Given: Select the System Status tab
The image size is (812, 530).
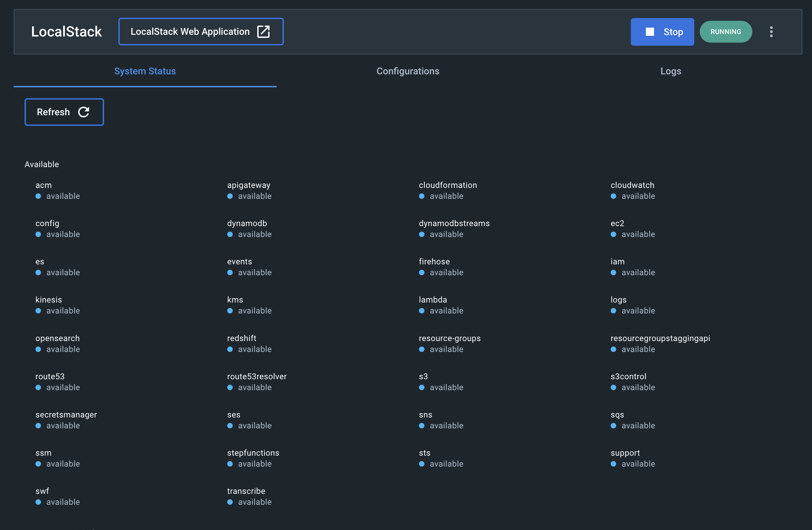Looking at the screenshot, I should pos(145,71).
